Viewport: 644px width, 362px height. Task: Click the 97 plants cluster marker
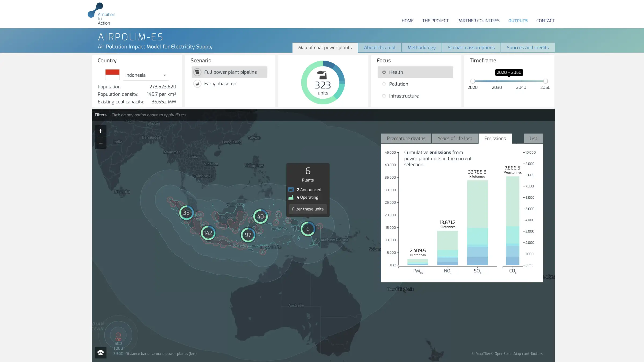(x=248, y=235)
